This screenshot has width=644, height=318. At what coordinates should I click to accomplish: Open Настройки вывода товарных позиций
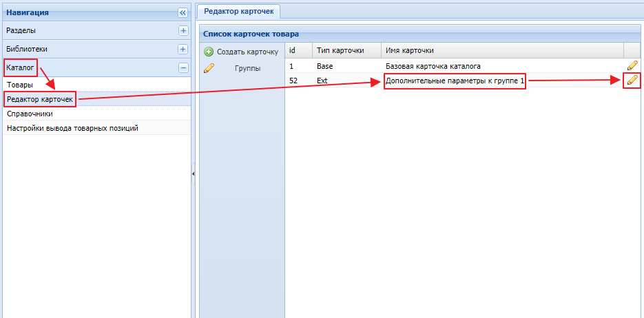coord(72,129)
